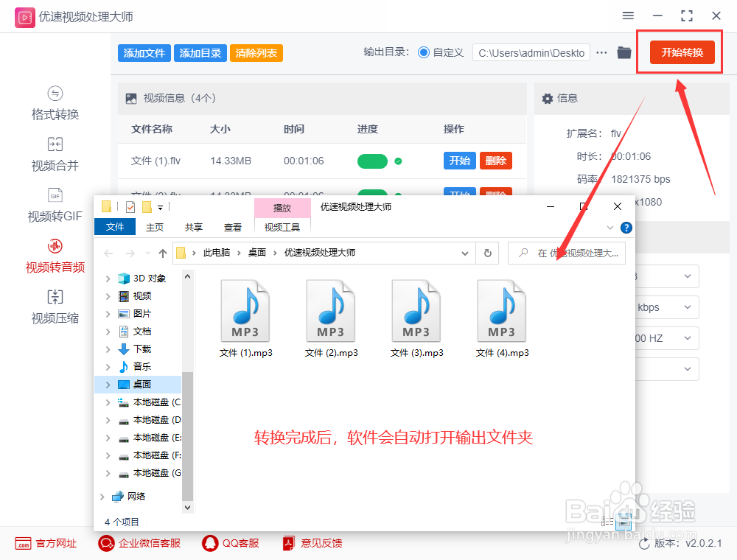Open the kbps bitrate dropdown

coord(666,307)
